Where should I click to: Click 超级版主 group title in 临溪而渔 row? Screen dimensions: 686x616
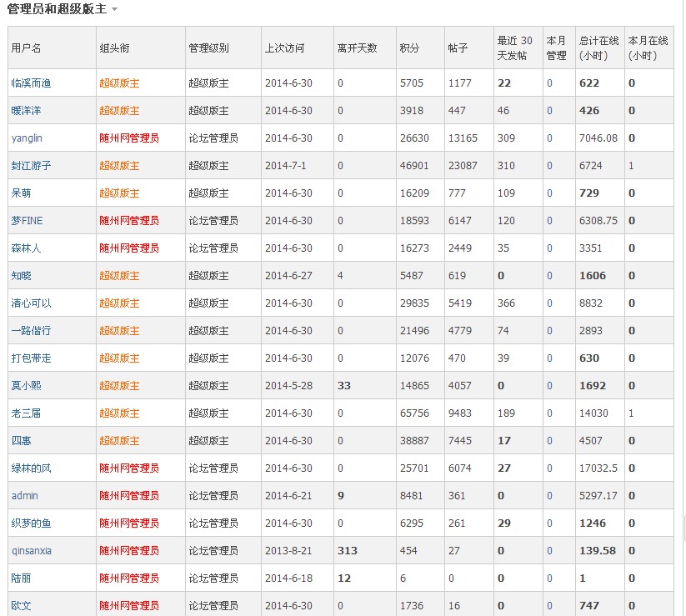point(119,83)
